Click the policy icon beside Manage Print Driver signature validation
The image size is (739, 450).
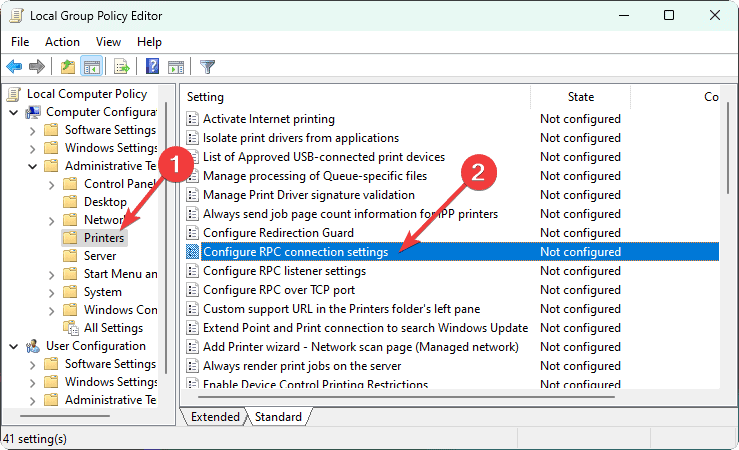tap(192, 195)
